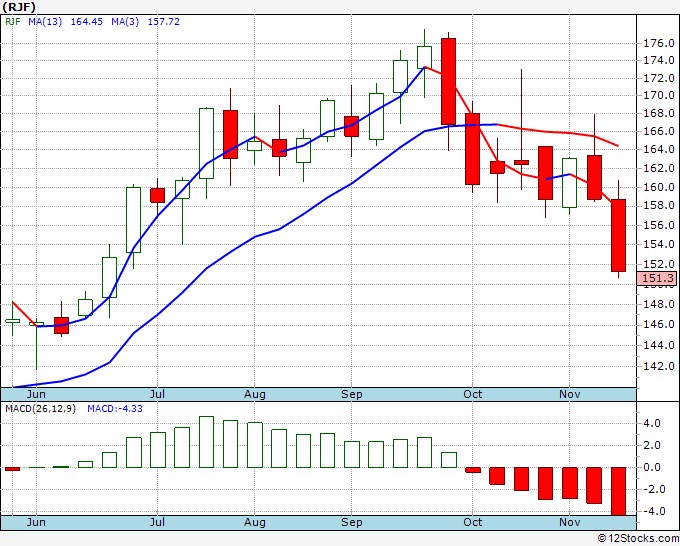Select Sep on the price chart date axis

tap(351, 394)
